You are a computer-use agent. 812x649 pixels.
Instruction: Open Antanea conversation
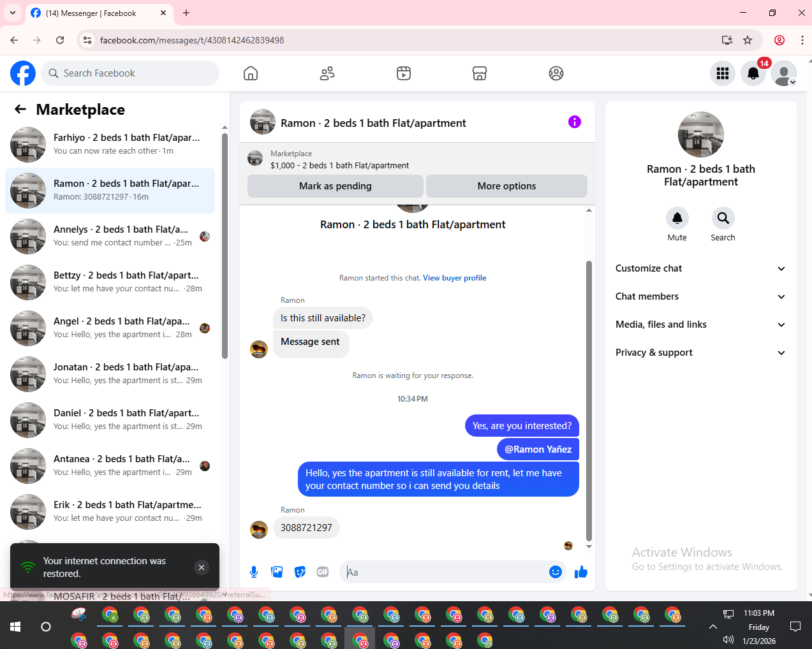[110, 466]
